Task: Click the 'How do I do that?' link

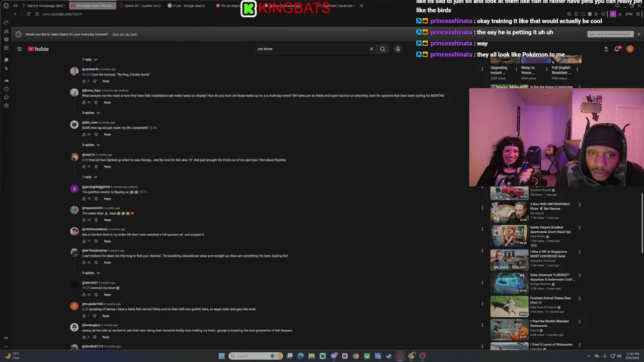Action: [x=125, y=34]
